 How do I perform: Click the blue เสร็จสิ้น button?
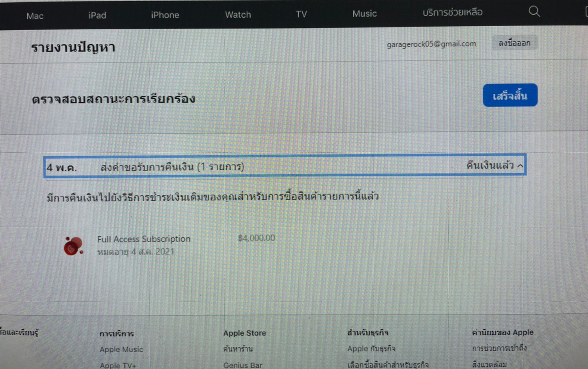tap(510, 95)
